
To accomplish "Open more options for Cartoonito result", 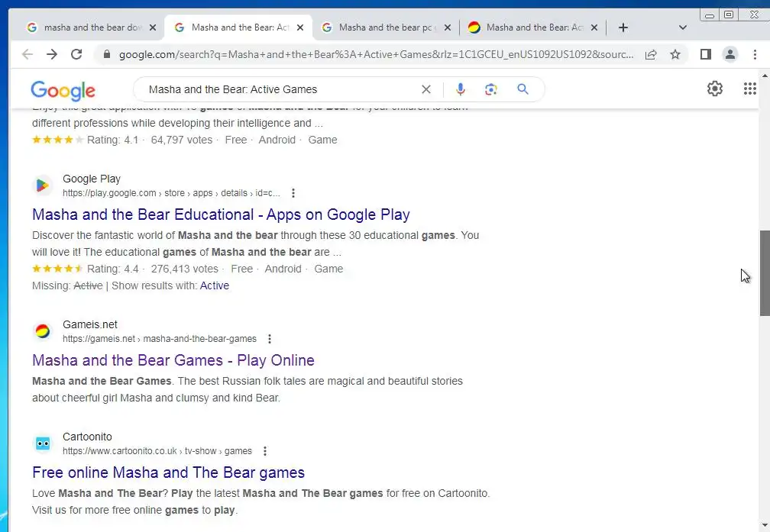I will pyautogui.click(x=264, y=451).
